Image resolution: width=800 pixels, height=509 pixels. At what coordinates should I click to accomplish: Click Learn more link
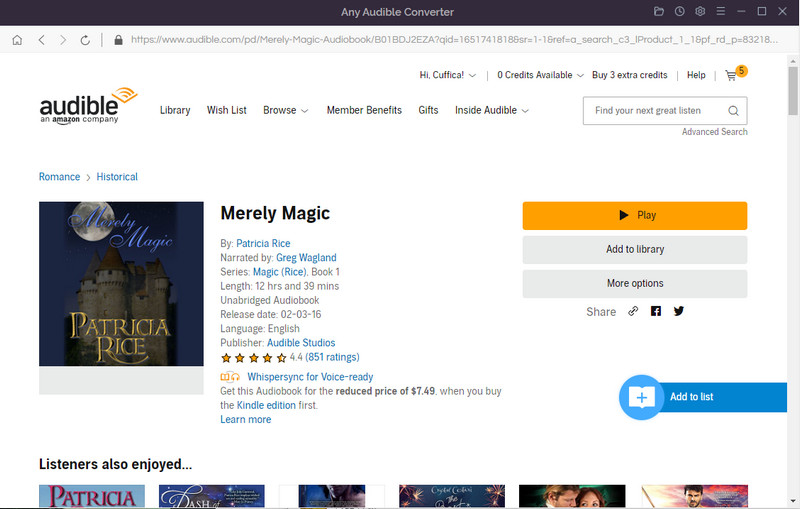coord(245,420)
